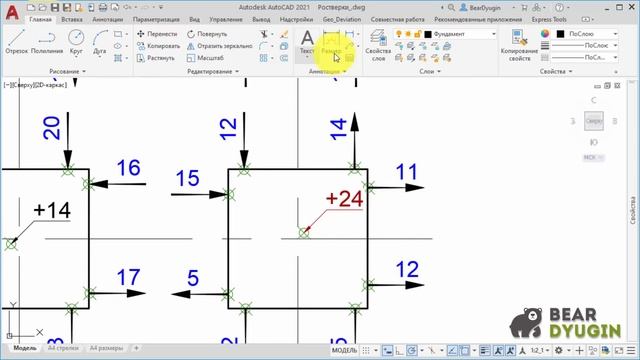Open the ПоСлою object color dropdown
The image size is (640, 360).
coord(615,34)
